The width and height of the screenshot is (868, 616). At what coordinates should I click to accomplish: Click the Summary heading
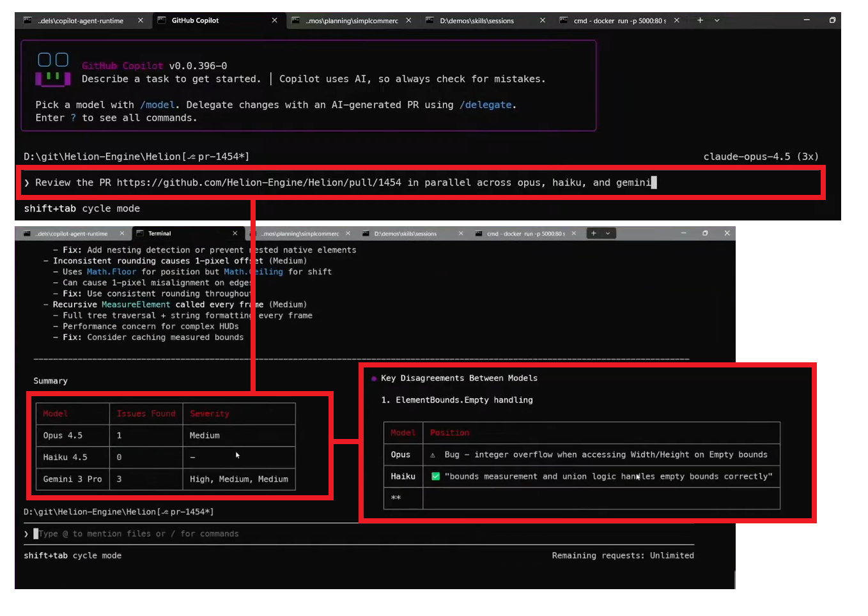(50, 381)
